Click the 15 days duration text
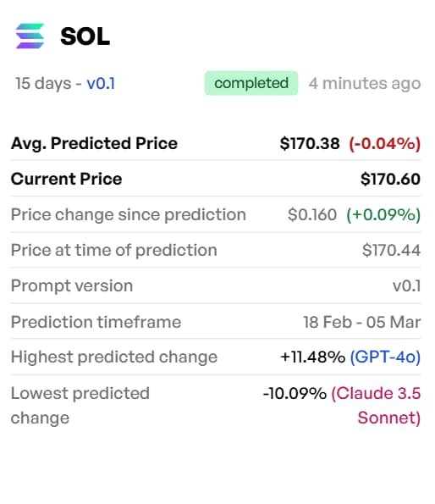 [x=43, y=84]
